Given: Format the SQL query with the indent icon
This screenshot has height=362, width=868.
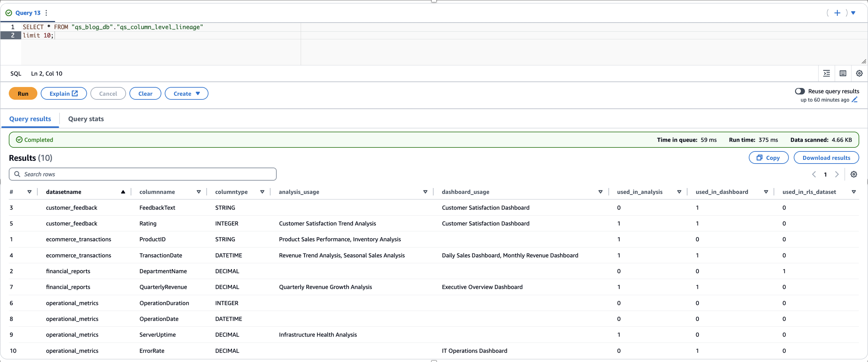Looking at the screenshot, I should pyautogui.click(x=827, y=73).
